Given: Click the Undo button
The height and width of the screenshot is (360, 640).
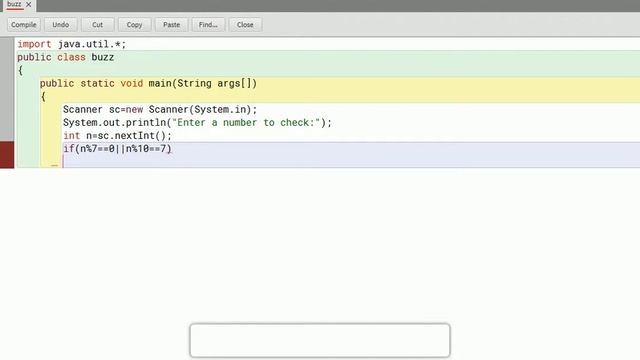Looking at the screenshot, I should pyautogui.click(x=60, y=24).
